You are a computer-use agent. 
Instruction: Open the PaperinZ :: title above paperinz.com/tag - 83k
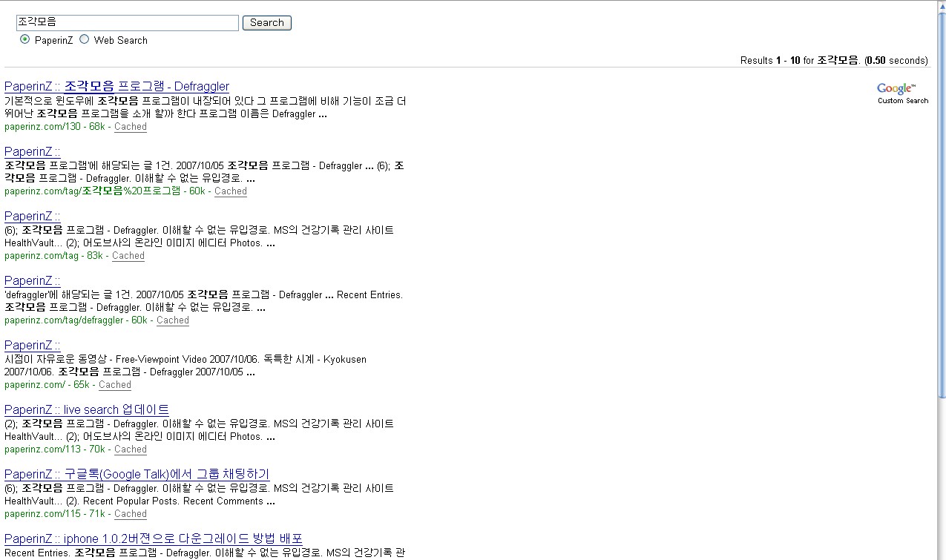click(x=33, y=216)
